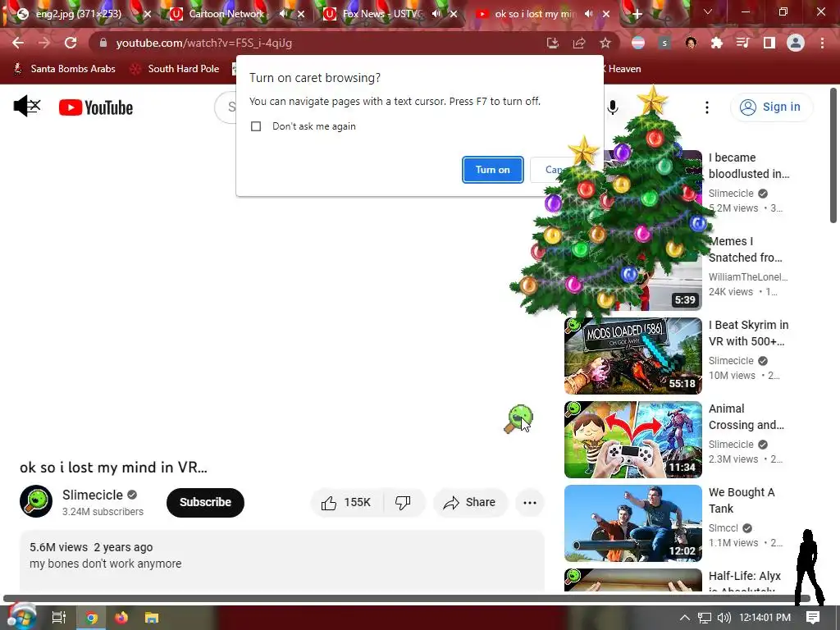The image size is (840, 630).
Task: Open File Explorer from taskbar
Action: point(152,618)
